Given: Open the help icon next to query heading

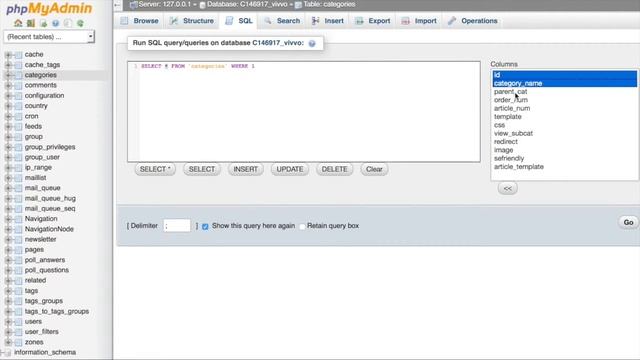Looking at the screenshot, I should pyautogui.click(x=312, y=43).
